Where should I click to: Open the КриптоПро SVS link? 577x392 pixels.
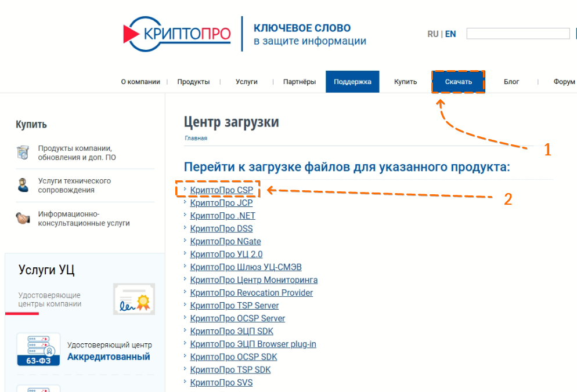(x=221, y=383)
